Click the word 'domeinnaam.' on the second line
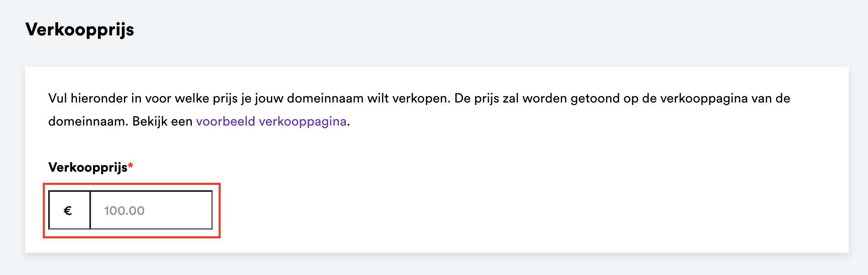The height and width of the screenshot is (275, 868). pos(88,122)
